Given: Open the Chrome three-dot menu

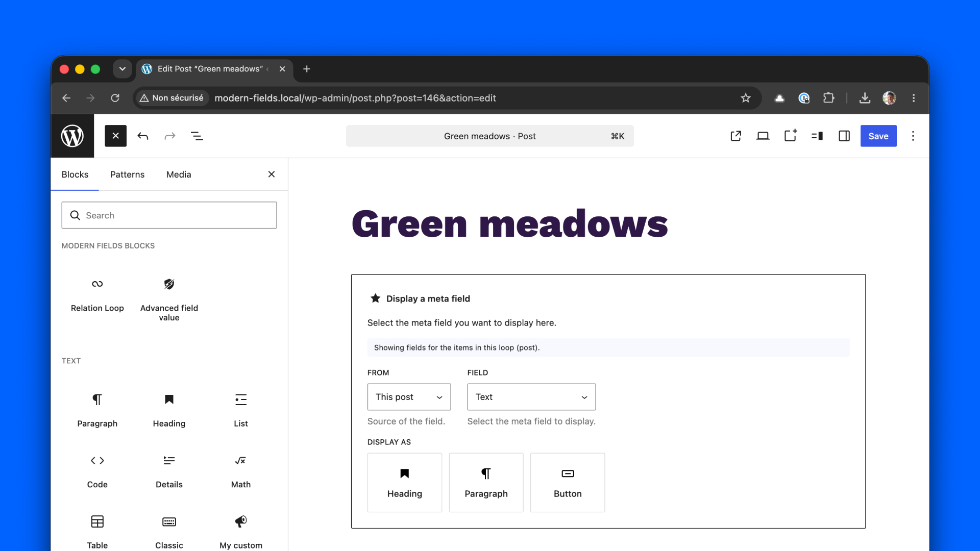Looking at the screenshot, I should [914, 98].
